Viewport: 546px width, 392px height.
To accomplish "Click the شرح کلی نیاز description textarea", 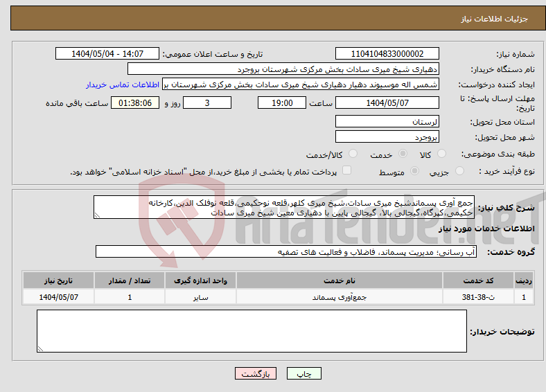I will coord(284,207).
